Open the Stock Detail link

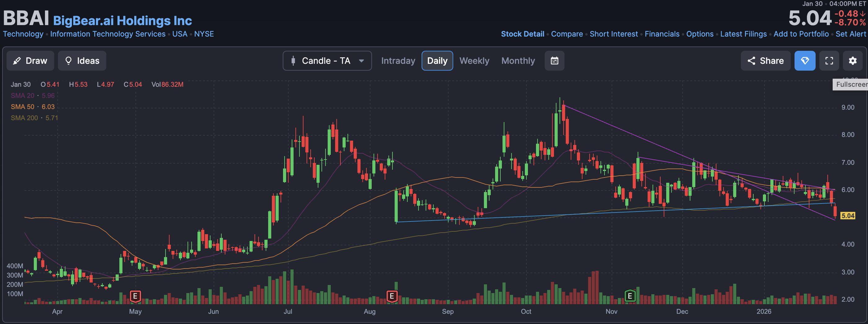(x=522, y=34)
